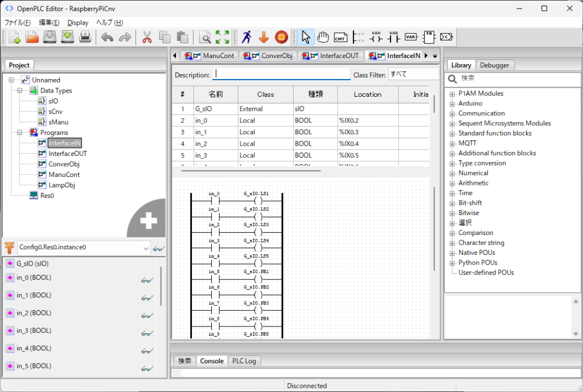This screenshot has width=583, height=392.
Task: Toggle debug glasses for in_5 variable
Action: (147, 369)
